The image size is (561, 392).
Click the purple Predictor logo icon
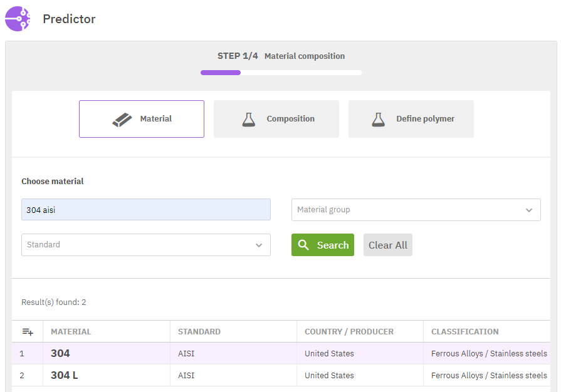18,19
